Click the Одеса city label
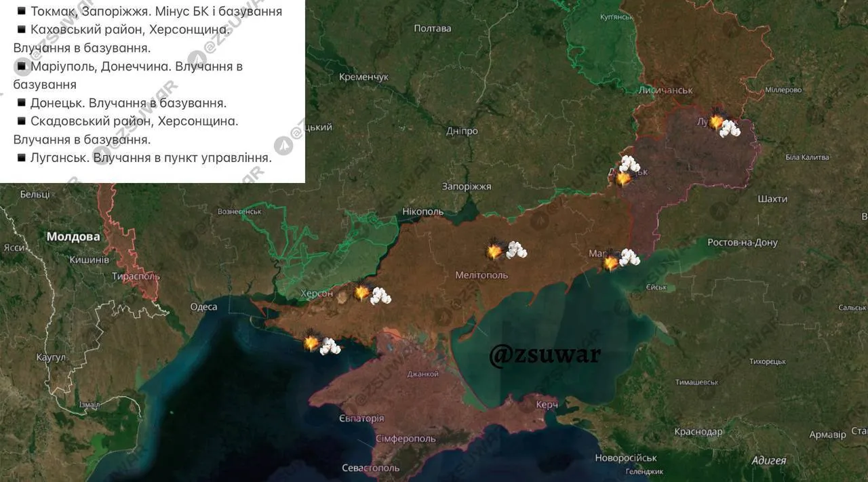This screenshot has width=868, height=482. coord(203,307)
